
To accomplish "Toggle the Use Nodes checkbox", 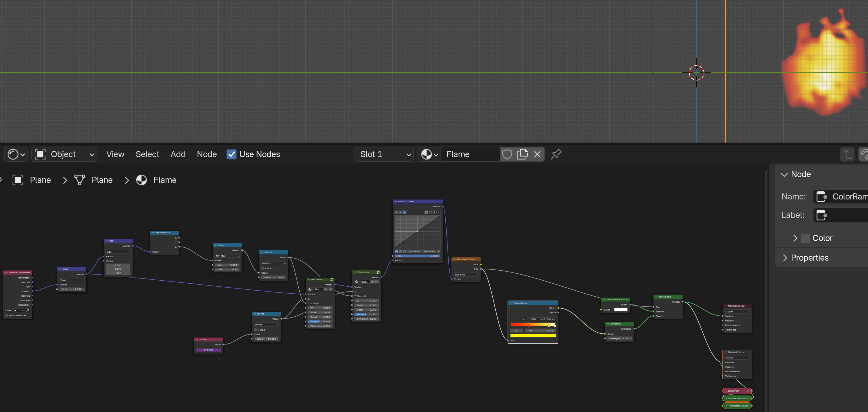I will pos(231,154).
